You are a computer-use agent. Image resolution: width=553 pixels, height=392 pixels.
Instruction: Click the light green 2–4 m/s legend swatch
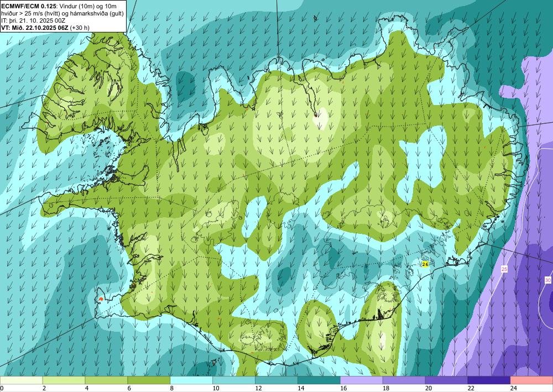point(64,380)
